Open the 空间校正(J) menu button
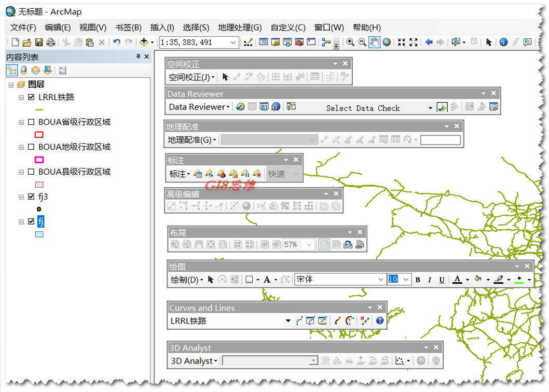Screen dimensions: 549x392 (x=191, y=77)
